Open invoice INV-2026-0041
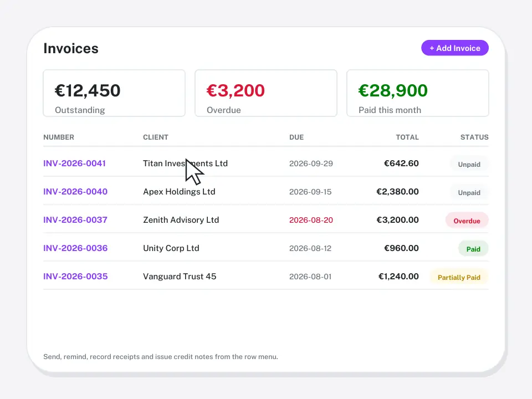Screen dimensions: 532x399 pyautogui.click(x=75, y=163)
